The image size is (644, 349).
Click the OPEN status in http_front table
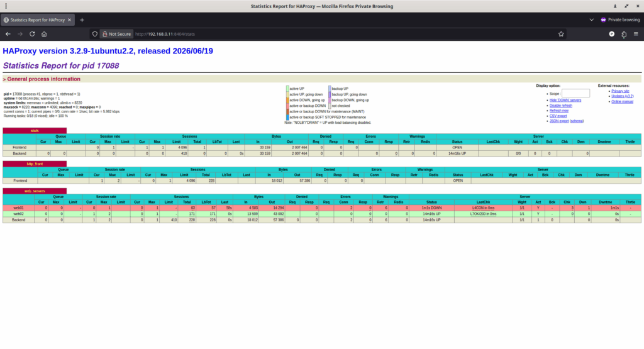click(458, 180)
